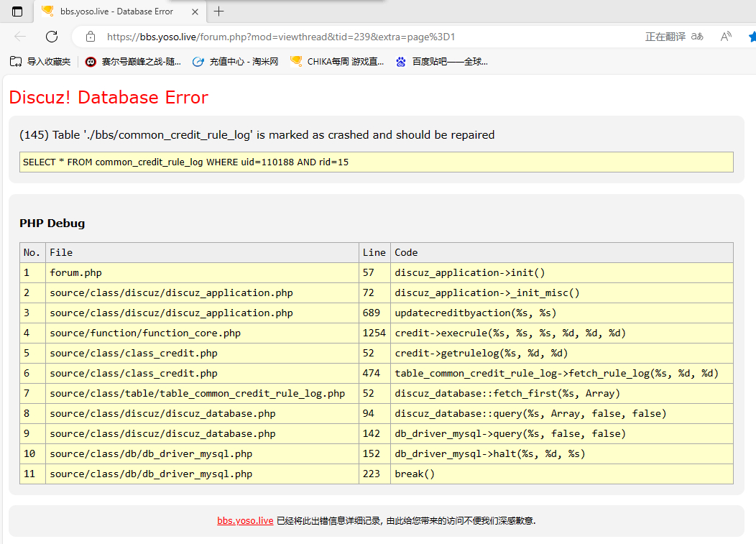This screenshot has width=756, height=544.
Task: Click discuz_database::query code cell
Action: click(562, 414)
